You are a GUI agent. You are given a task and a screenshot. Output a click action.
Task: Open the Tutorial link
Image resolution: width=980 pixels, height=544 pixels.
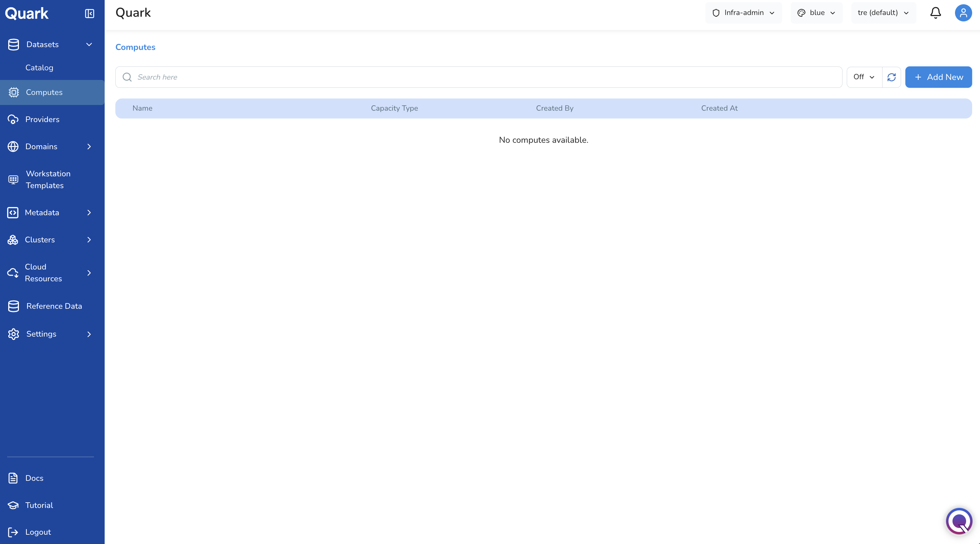click(x=39, y=505)
